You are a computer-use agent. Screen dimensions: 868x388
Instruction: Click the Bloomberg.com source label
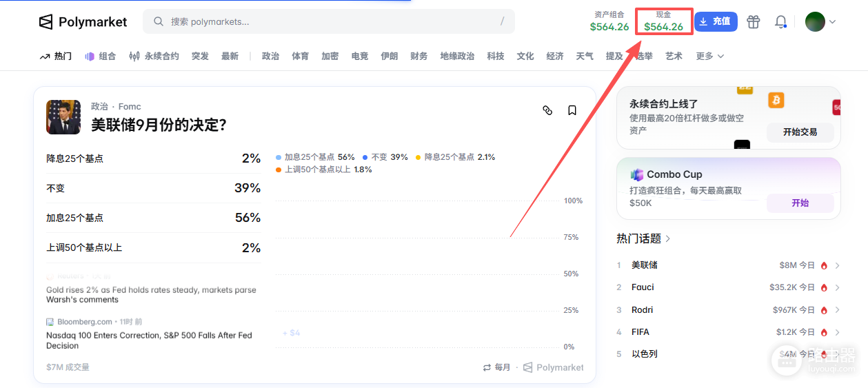84,322
